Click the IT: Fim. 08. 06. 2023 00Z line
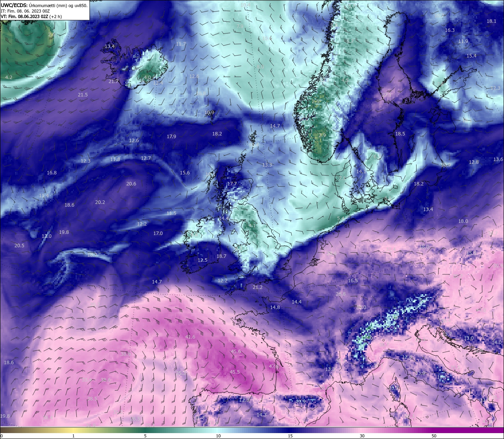 click(x=25, y=11)
